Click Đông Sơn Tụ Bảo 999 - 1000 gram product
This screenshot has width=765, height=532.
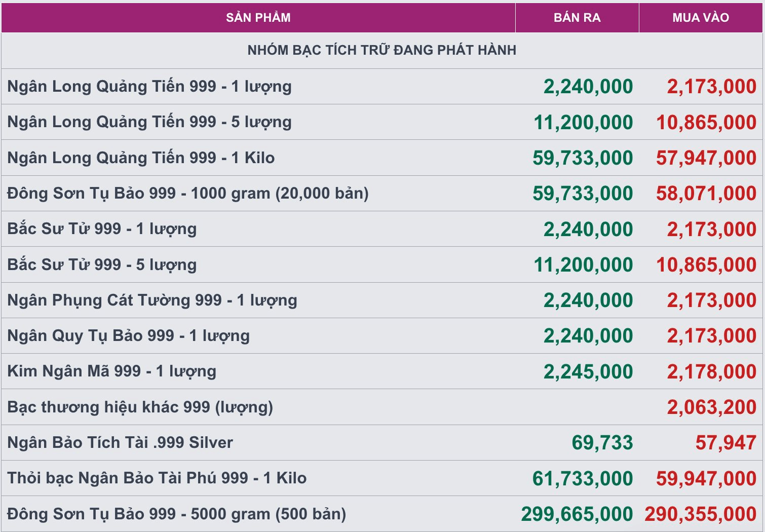coord(188,194)
